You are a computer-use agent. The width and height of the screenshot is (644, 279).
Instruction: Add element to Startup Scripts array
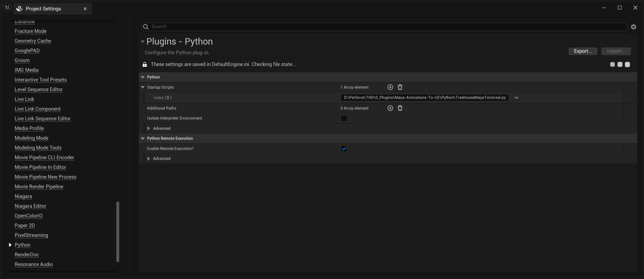coord(390,87)
